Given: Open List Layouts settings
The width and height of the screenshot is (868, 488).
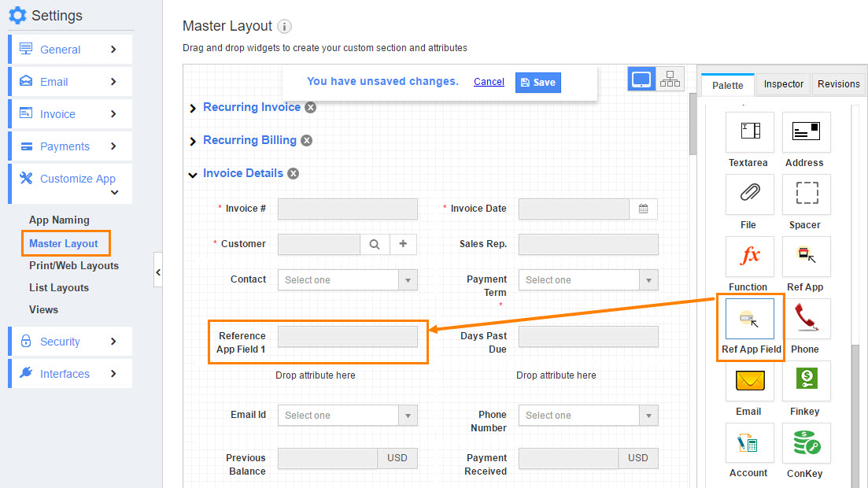Looking at the screenshot, I should (59, 287).
